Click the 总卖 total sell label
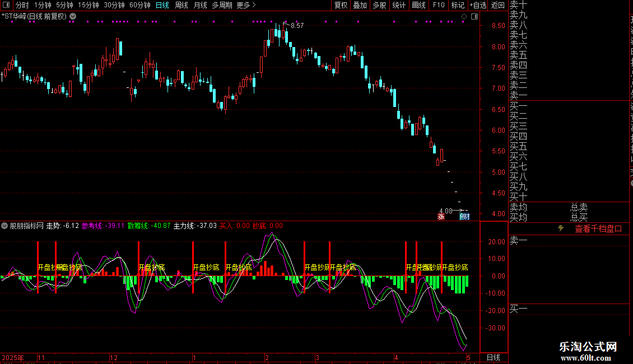This screenshot has width=633, height=364. tap(579, 207)
